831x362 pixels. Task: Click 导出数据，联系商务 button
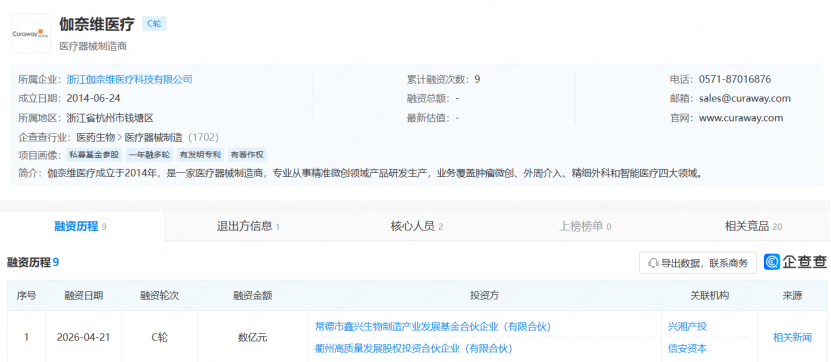click(x=697, y=262)
